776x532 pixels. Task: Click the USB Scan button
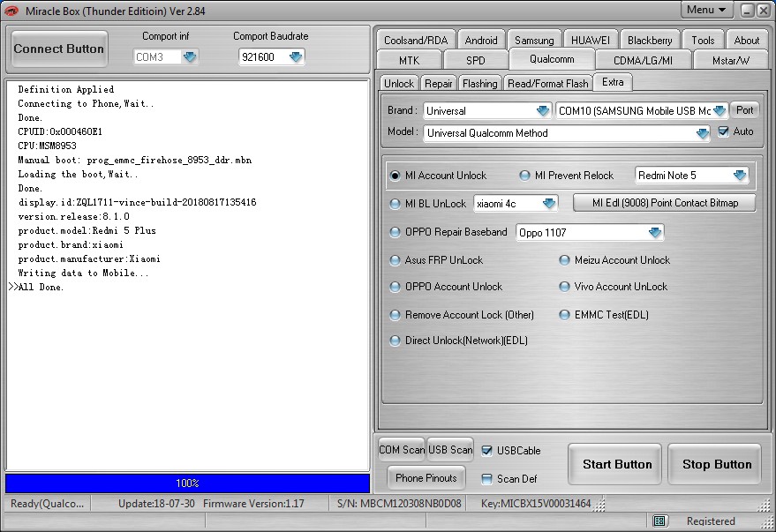[x=450, y=449]
